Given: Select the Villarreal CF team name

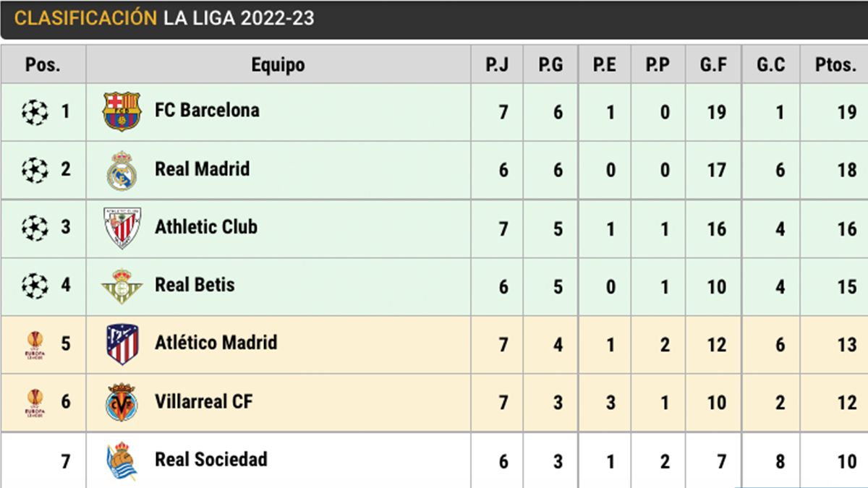Looking at the screenshot, I should (x=203, y=401).
